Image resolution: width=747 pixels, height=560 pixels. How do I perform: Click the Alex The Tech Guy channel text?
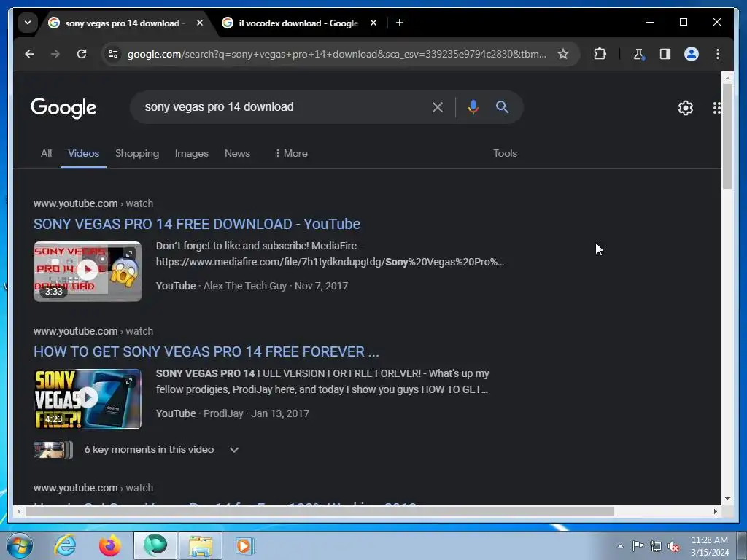245,286
